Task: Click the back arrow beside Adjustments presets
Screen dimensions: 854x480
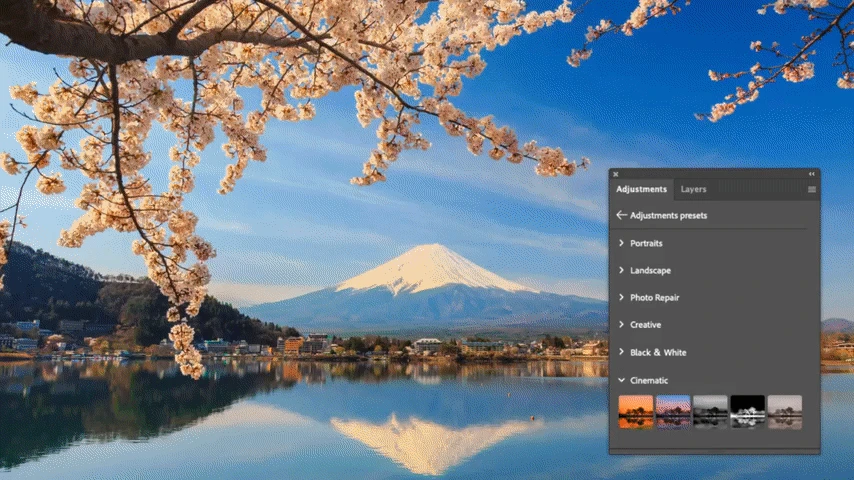Action: pyautogui.click(x=621, y=215)
